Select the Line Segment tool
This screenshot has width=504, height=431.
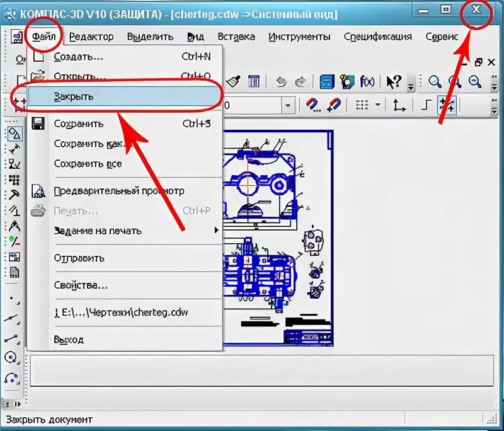pyautogui.click(x=12, y=338)
